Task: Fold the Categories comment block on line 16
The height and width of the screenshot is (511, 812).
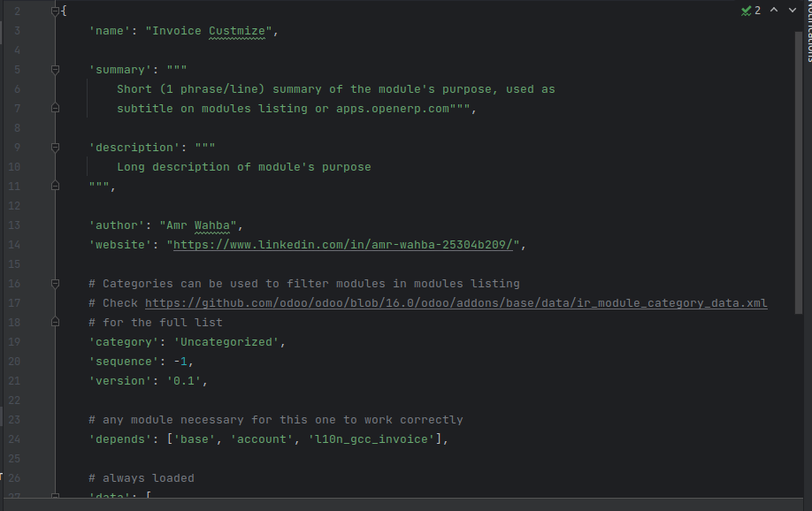Action: (x=56, y=284)
